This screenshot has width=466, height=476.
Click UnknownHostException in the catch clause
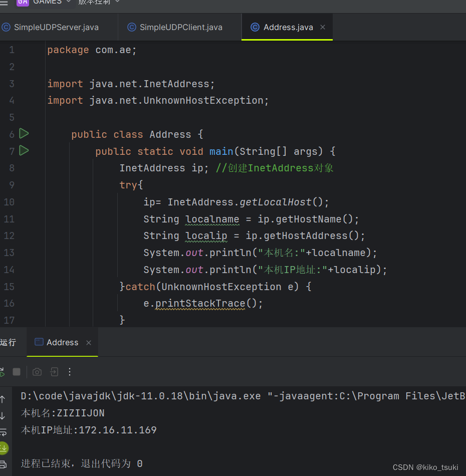(x=221, y=287)
